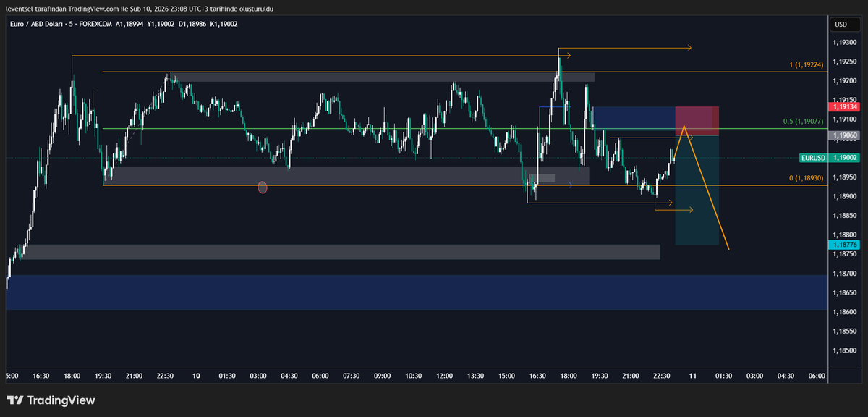Click the 1,19300 price axis label
The image size is (868, 417).
tap(845, 43)
